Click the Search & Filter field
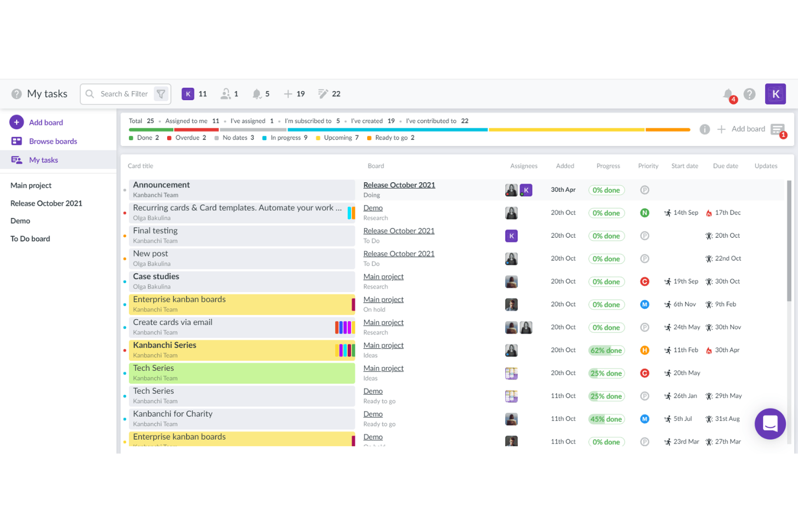The height and width of the screenshot is (532, 798). click(124, 94)
